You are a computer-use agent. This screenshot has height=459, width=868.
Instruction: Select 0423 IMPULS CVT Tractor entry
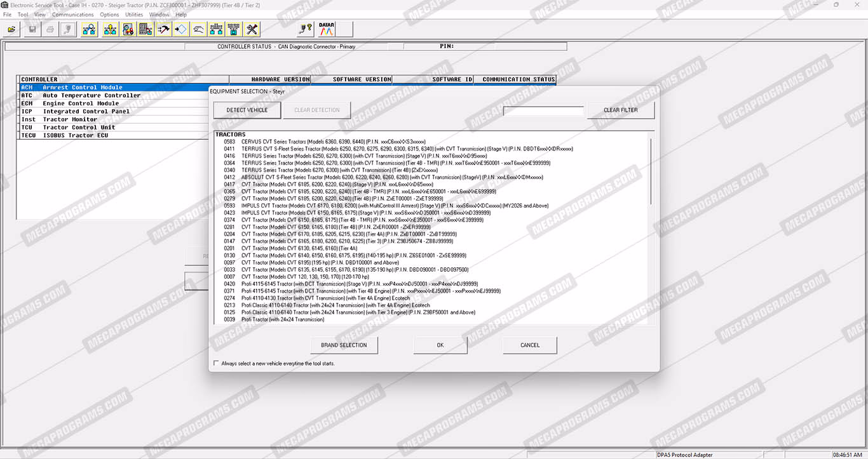(x=357, y=213)
